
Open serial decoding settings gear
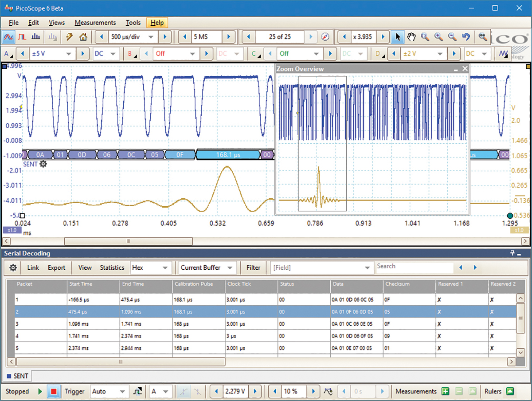click(x=13, y=268)
